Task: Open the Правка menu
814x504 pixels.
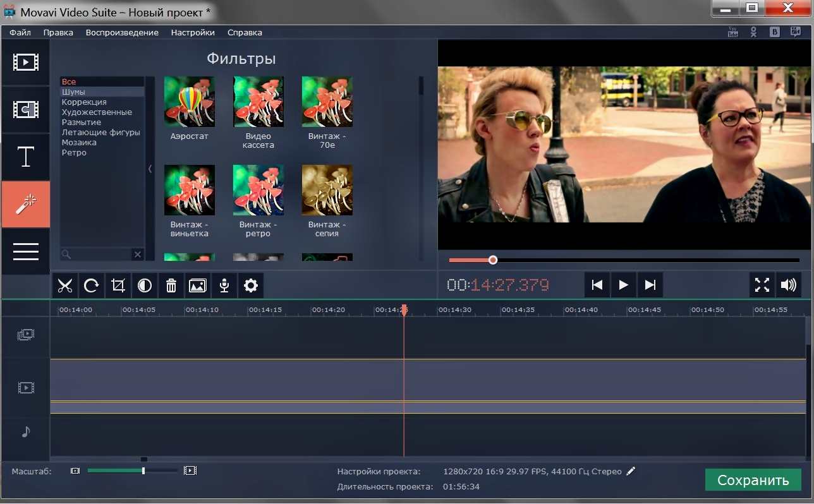Action: [58, 32]
